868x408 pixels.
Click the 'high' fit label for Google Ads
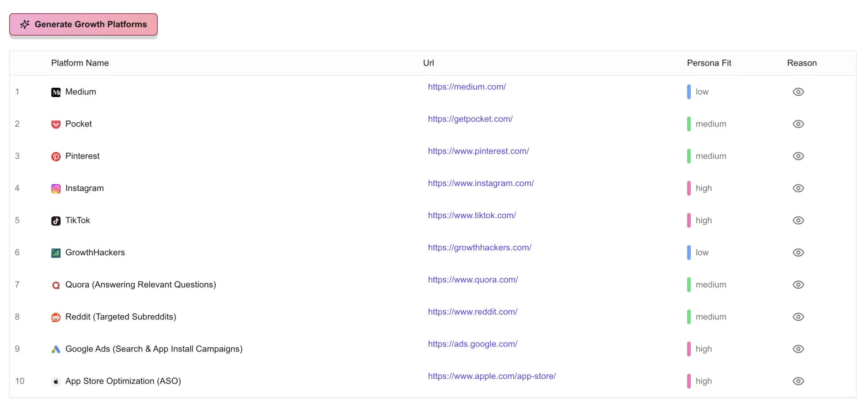click(x=704, y=349)
